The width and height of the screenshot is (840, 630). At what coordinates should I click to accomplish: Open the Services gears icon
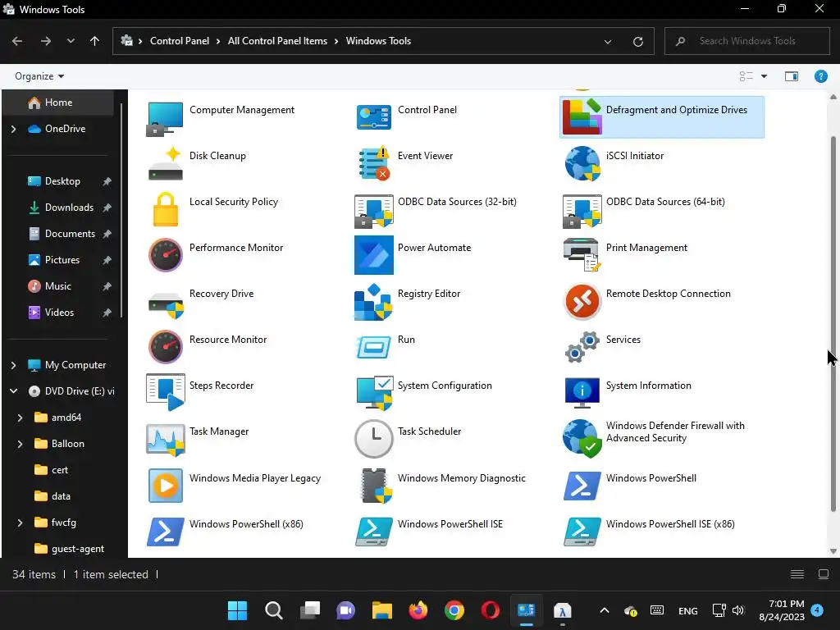click(582, 347)
